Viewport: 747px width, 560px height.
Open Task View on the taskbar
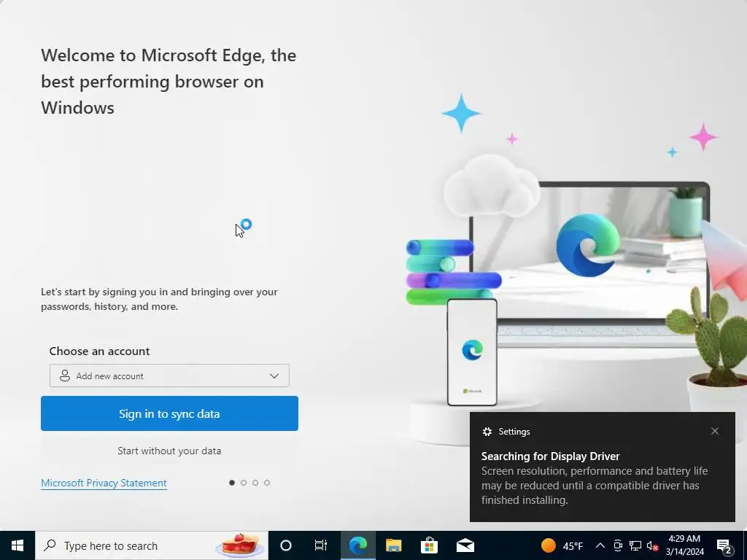[321, 545]
